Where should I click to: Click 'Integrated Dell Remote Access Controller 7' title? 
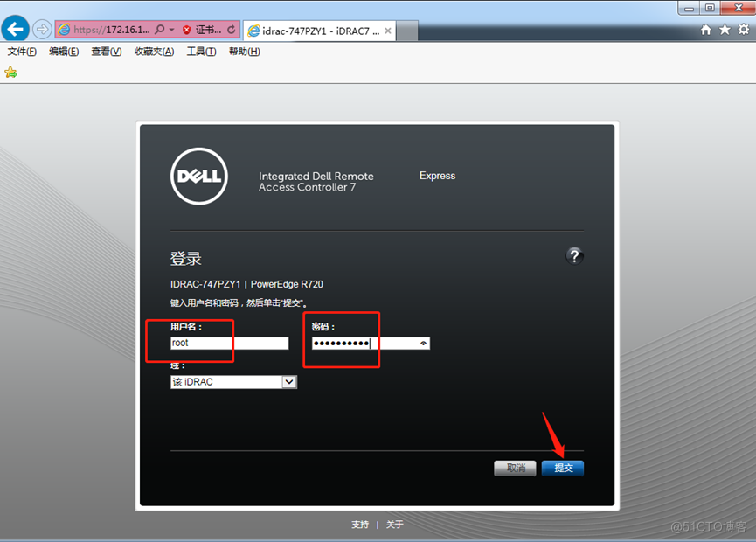[316, 182]
